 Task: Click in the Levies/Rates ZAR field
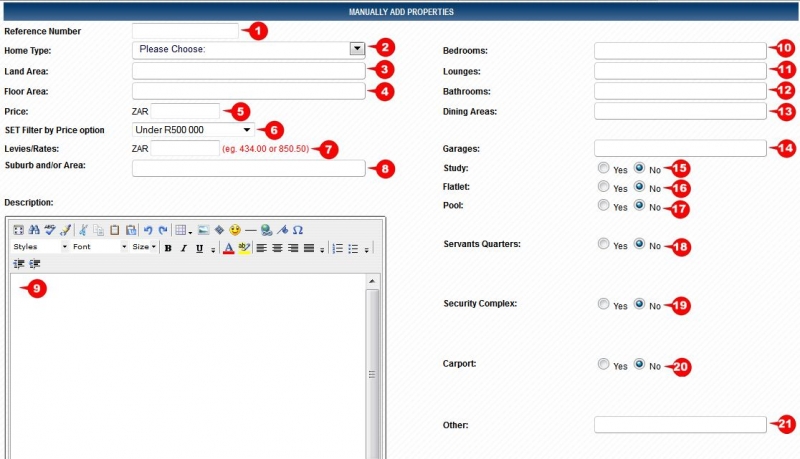pos(185,148)
